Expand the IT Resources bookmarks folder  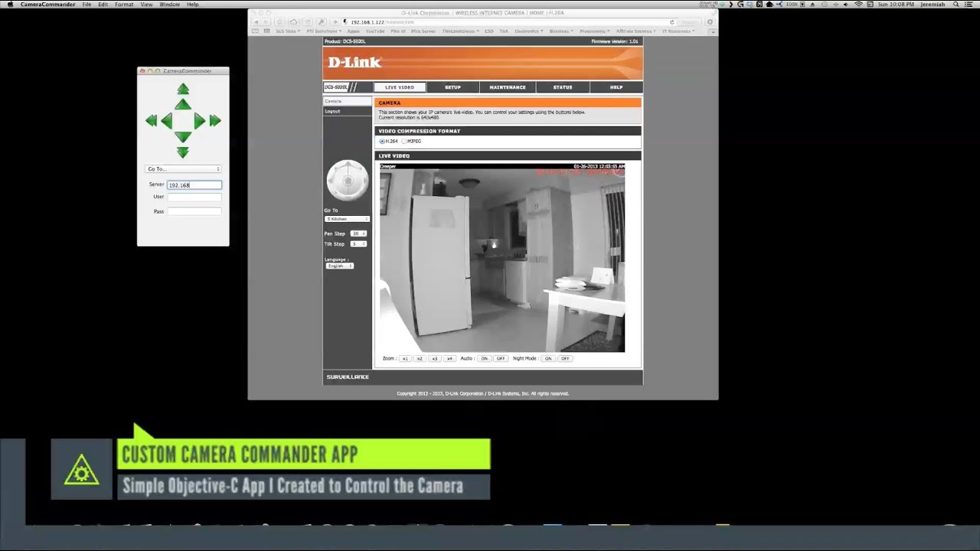click(678, 31)
